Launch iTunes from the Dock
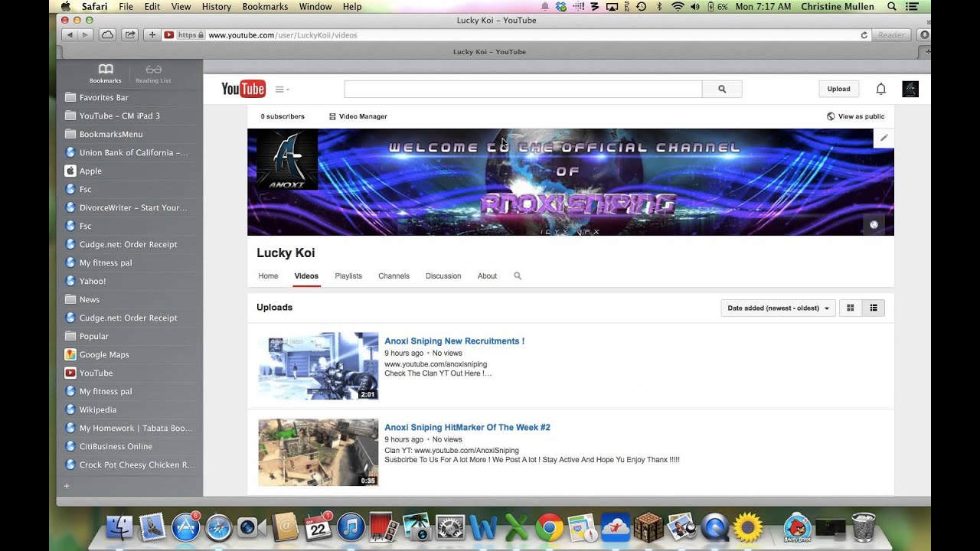The height and width of the screenshot is (551, 980). (351, 527)
